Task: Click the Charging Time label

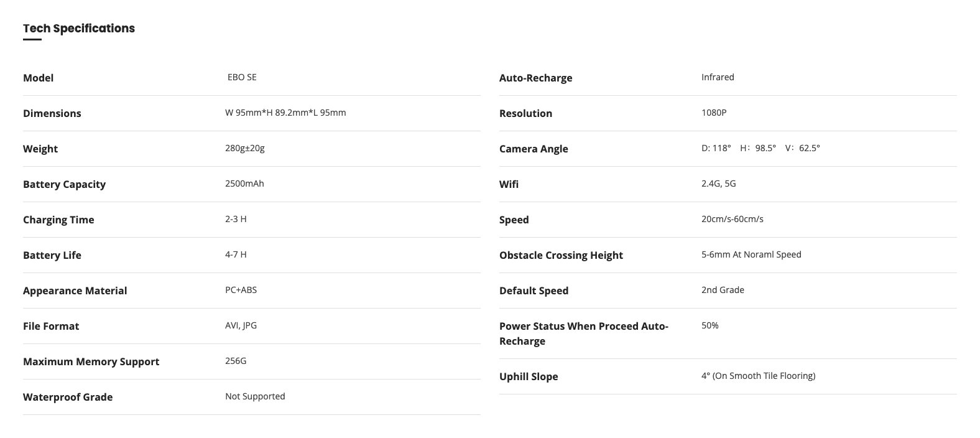Action: click(58, 220)
